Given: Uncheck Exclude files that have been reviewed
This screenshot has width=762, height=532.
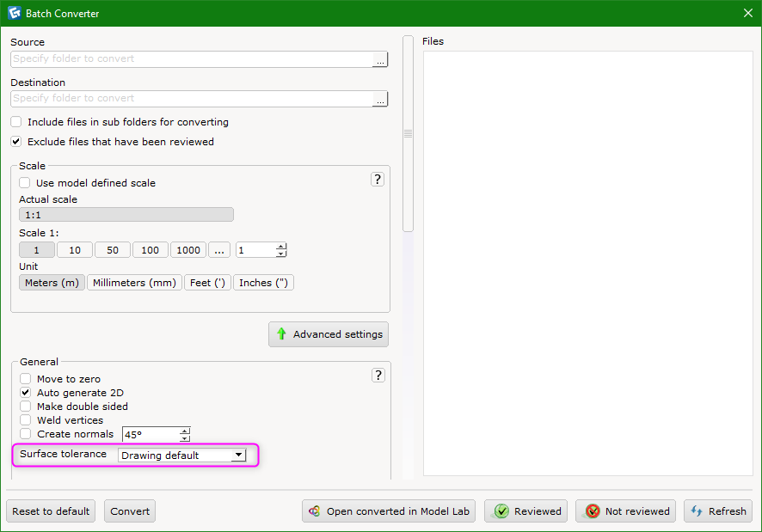Looking at the screenshot, I should pos(16,142).
